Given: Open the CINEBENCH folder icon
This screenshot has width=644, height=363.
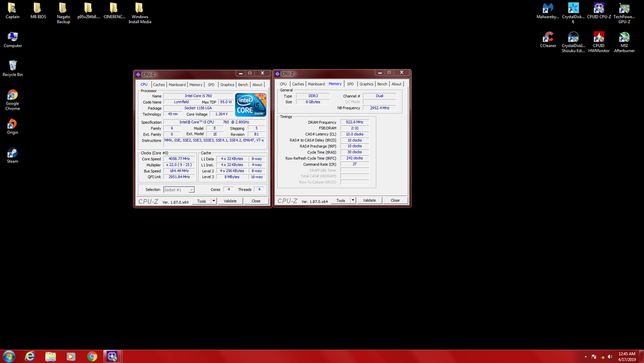Looking at the screenshot, I should coord(114,11).
